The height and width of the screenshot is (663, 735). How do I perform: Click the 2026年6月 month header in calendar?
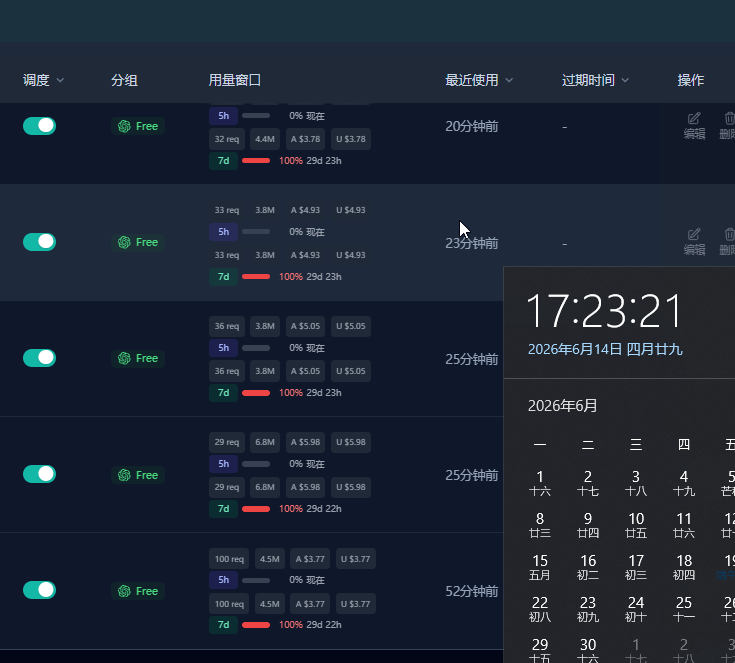(x=562, y=406)
